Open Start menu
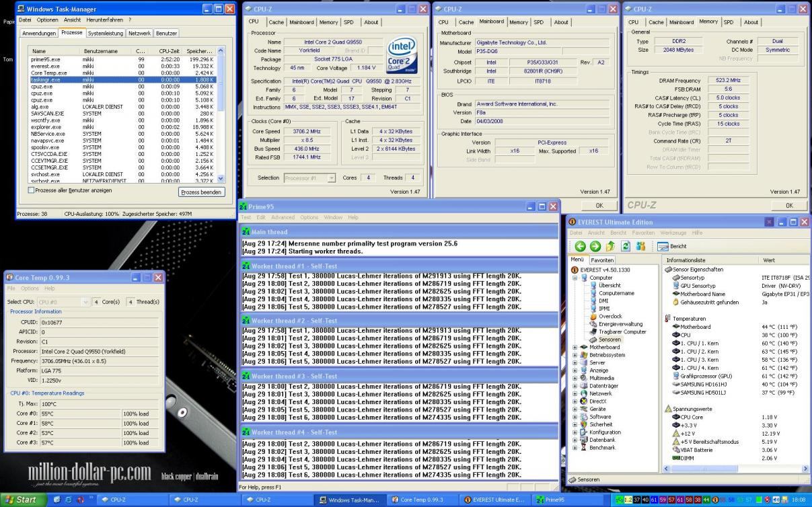This screenshot has height=507, width=812. tap(22, 500)
